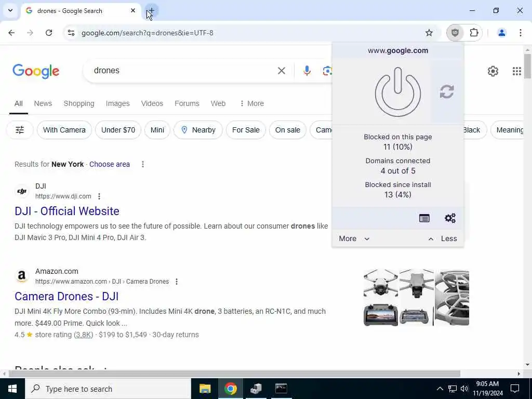
Task: Open Amazon result options three dots
Action: tap(177, 282)
